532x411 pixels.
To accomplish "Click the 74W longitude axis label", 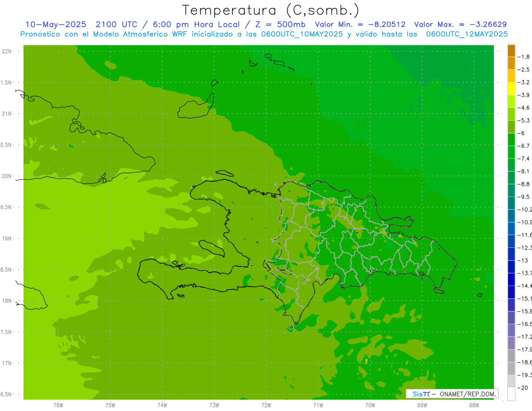I will (x=162, y=405).
